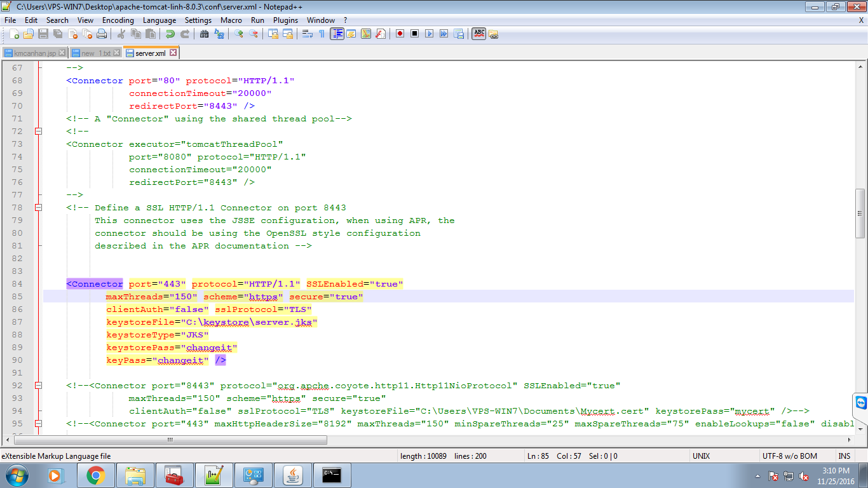Run macro multiple times icon
This screenshot has height=488, width=868.
click(x=444, y=34)
